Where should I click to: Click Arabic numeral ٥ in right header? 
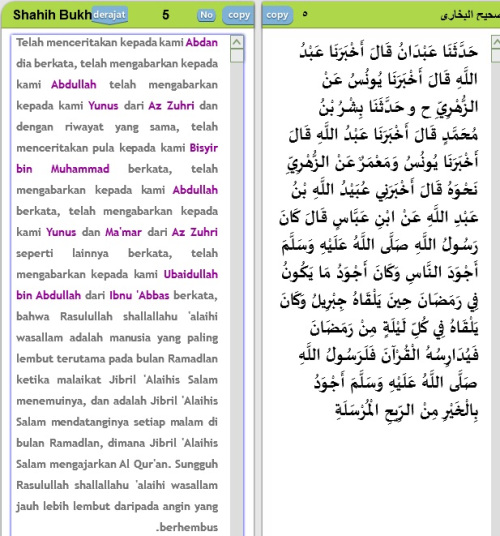point(305,14)
